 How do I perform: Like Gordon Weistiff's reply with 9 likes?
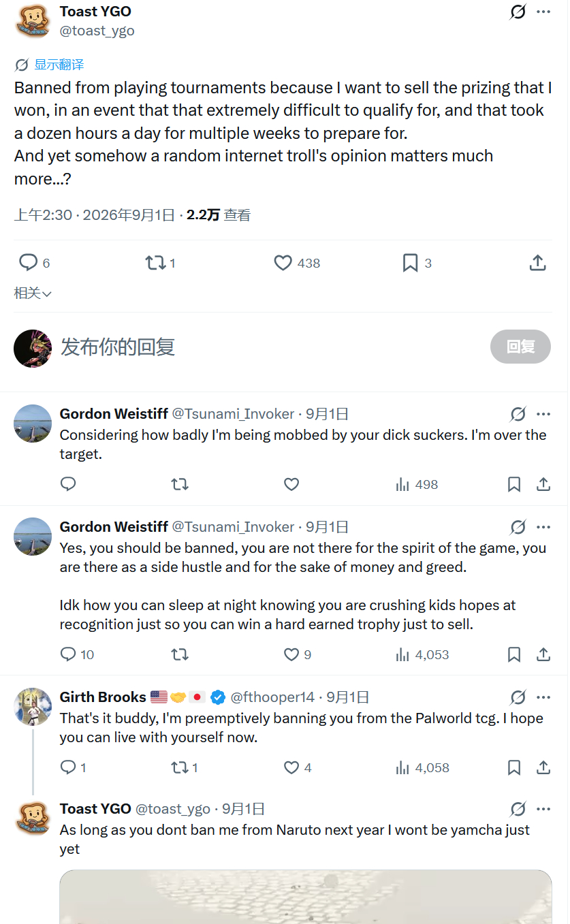[x=298, y=654]
